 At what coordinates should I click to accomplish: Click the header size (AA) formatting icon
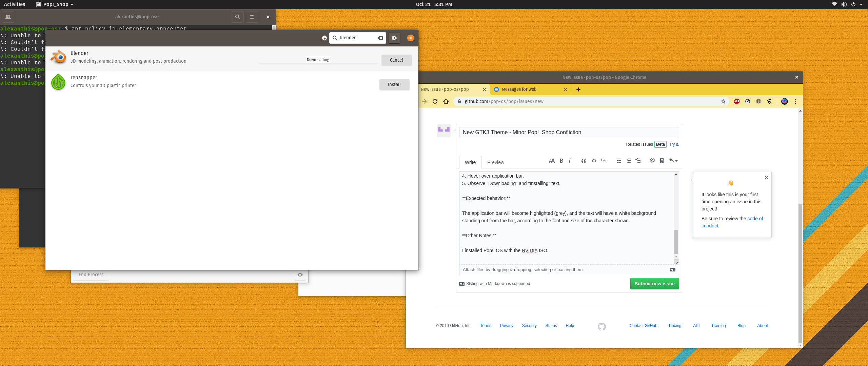[552, 161]
